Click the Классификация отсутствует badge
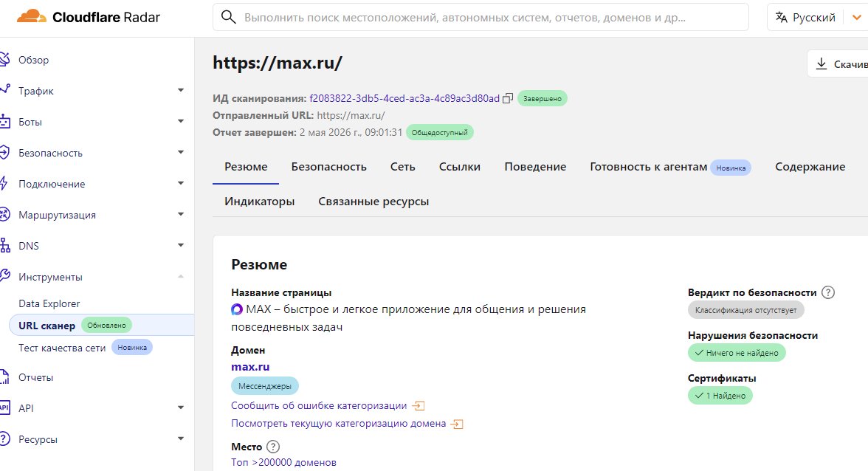868x471 pixels. 745,310
